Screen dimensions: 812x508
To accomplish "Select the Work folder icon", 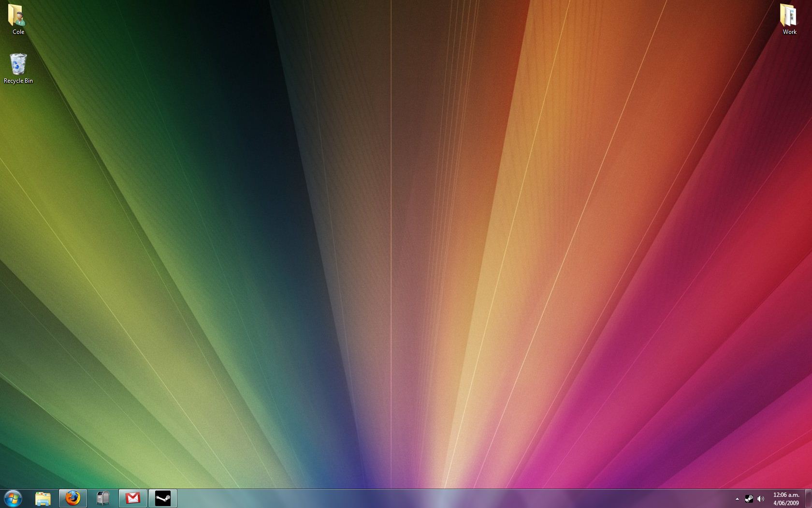I will coord(789,15).
